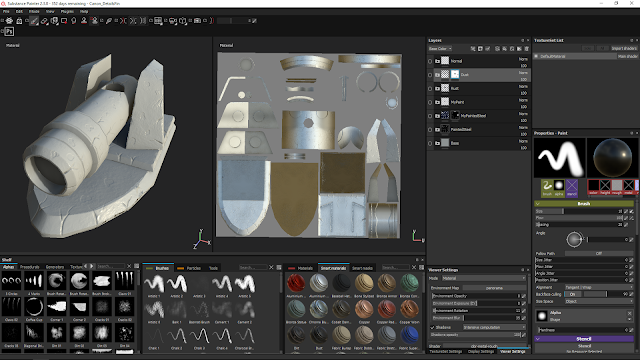The width and height of the screenshot is (640, 360).
Task: Switch to the Materials shelf tab
Action: tap(301, 268)
